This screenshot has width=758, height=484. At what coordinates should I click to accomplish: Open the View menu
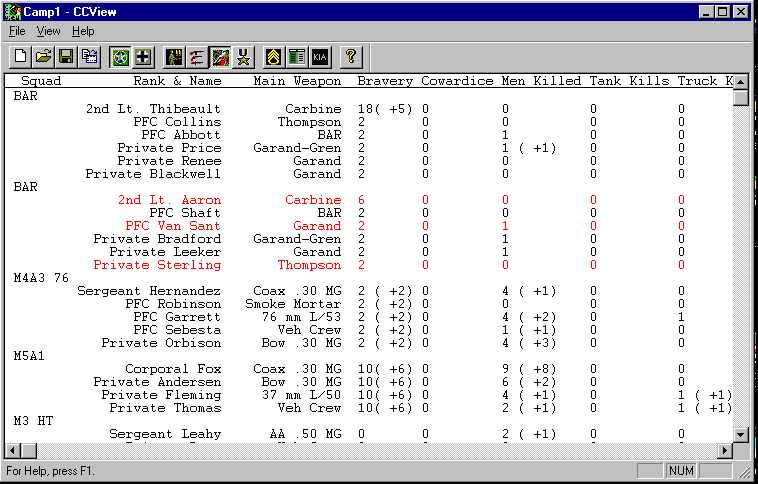click(48, 31)
